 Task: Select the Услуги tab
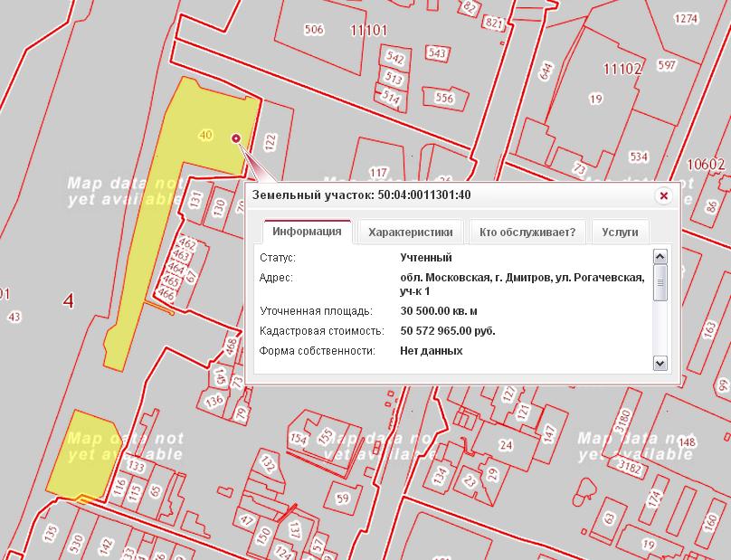[620, 233]
